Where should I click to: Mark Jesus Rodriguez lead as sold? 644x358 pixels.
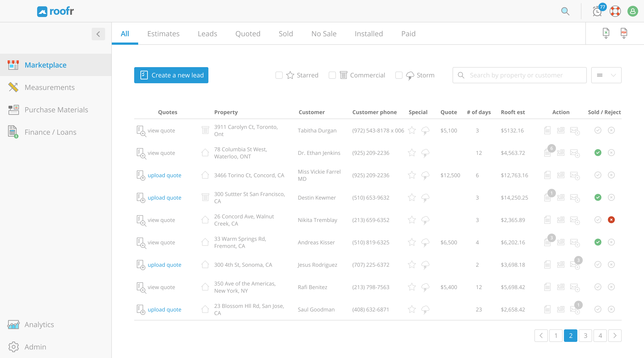[x=598, y=265]
